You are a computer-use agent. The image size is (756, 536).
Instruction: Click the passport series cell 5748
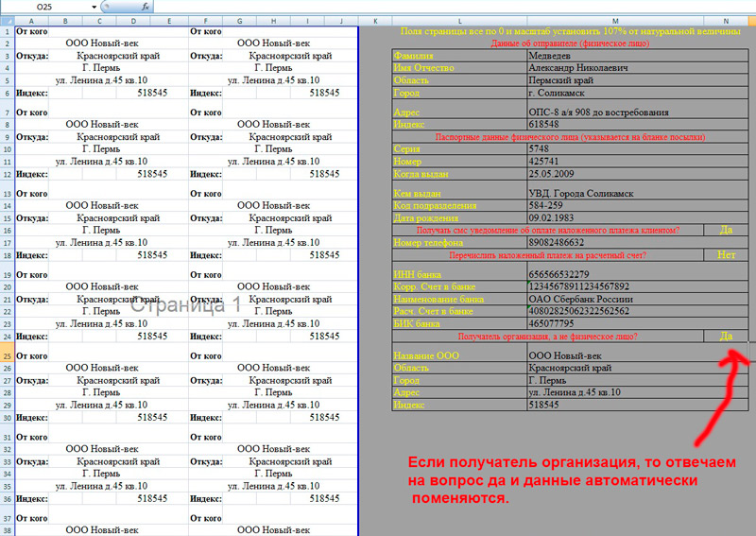[614, 148]
